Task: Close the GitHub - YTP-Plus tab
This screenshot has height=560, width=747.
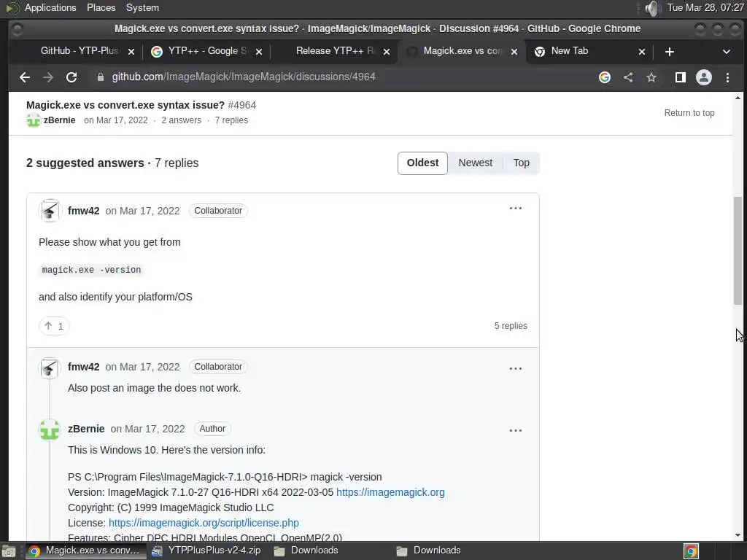Action: (x=131, y=52)
